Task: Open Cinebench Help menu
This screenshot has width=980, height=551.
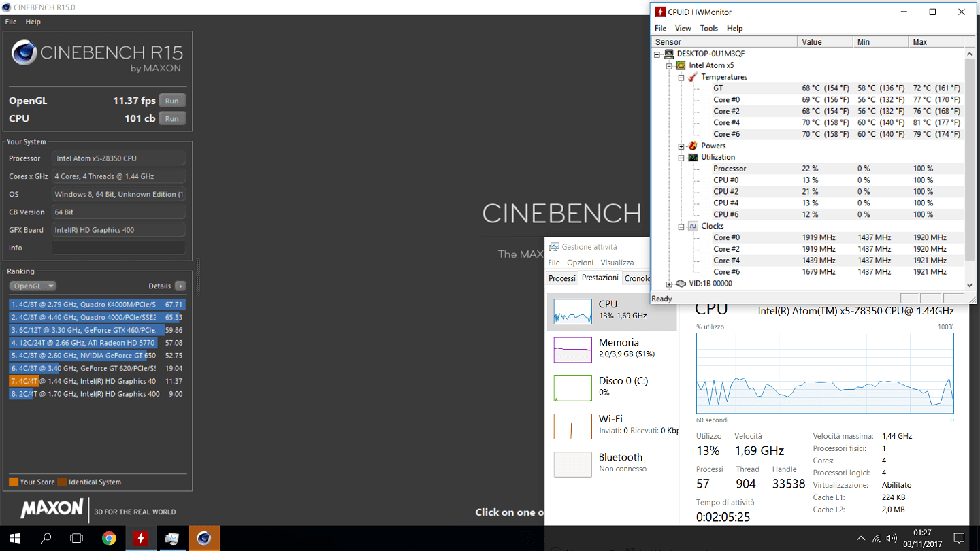Action: coord(33,22)
